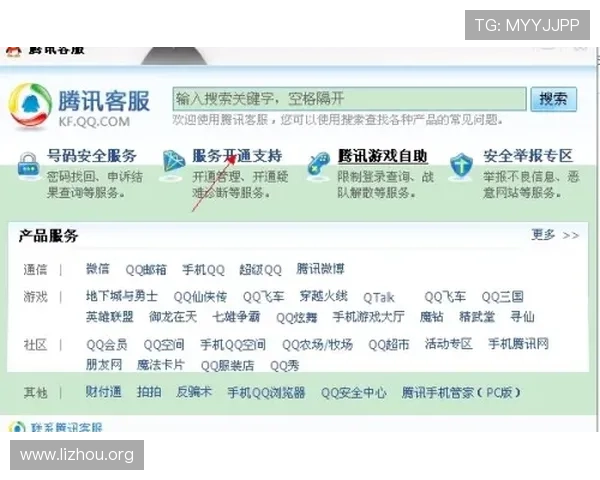Open the 手机QQ空间 link
Viewport: 600px width, 480px height.
click(233, 345)
